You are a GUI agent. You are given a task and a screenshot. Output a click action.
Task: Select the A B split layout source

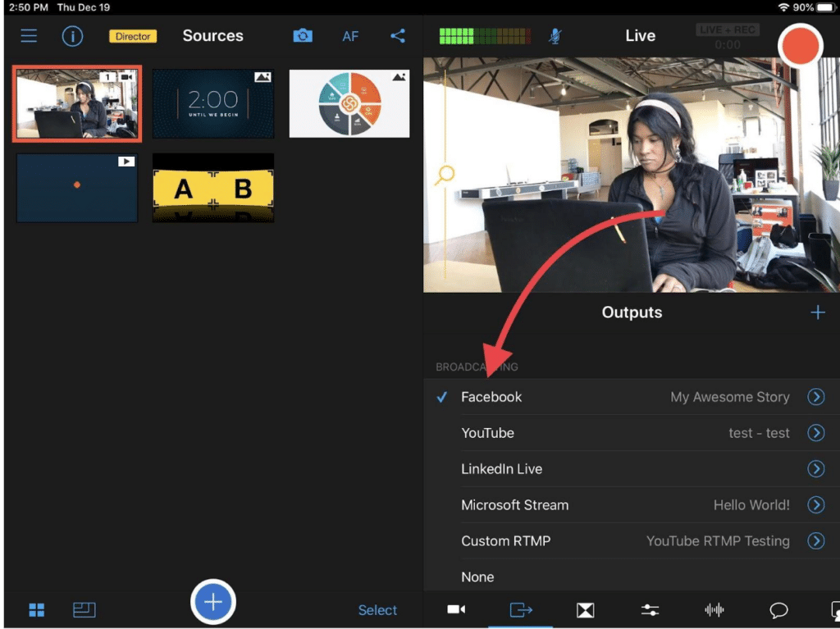click(x=213, y=188)
